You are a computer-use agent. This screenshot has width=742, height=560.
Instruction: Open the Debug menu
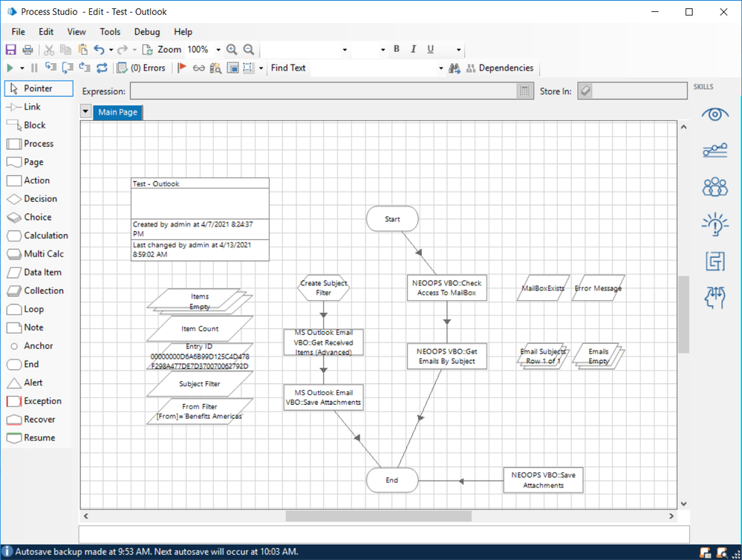pos(147,32)
